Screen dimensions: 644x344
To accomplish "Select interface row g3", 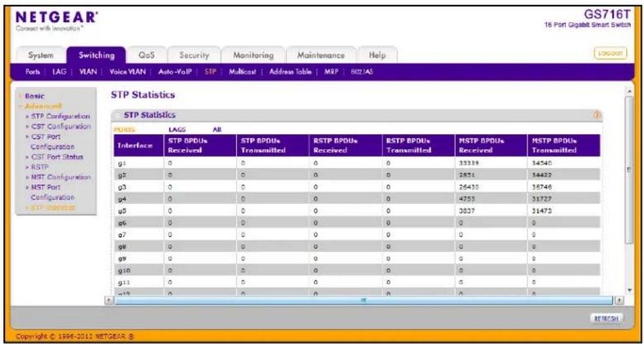I will (x=357, y=187).
